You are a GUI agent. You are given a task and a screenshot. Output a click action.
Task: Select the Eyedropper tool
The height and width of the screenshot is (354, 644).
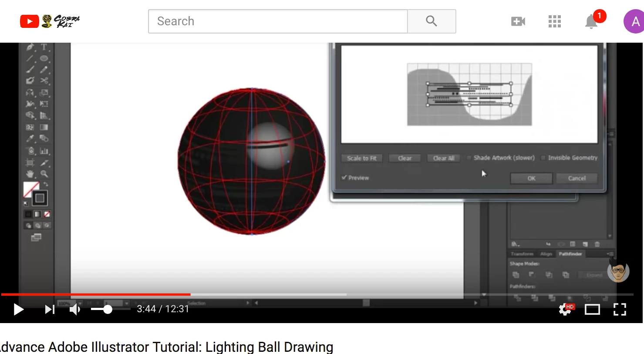point(30,138)
